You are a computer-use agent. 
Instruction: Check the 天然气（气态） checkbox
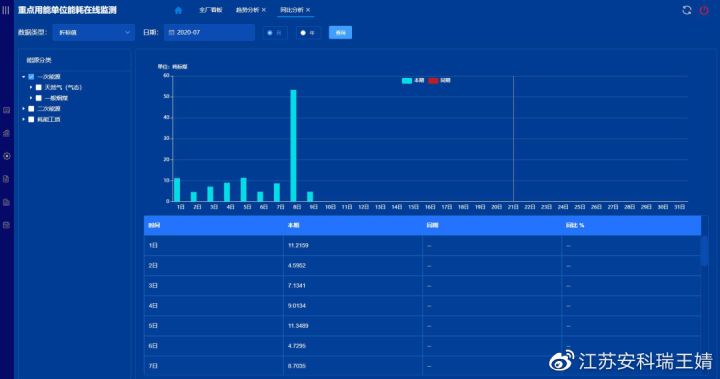click(x=39, y=87)
